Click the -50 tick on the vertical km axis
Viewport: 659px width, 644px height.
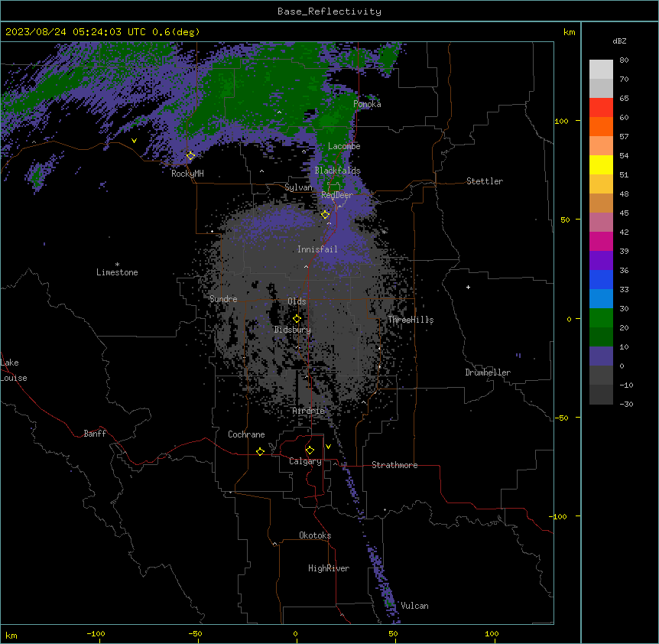pyautogui.click(x=561, y=418)
